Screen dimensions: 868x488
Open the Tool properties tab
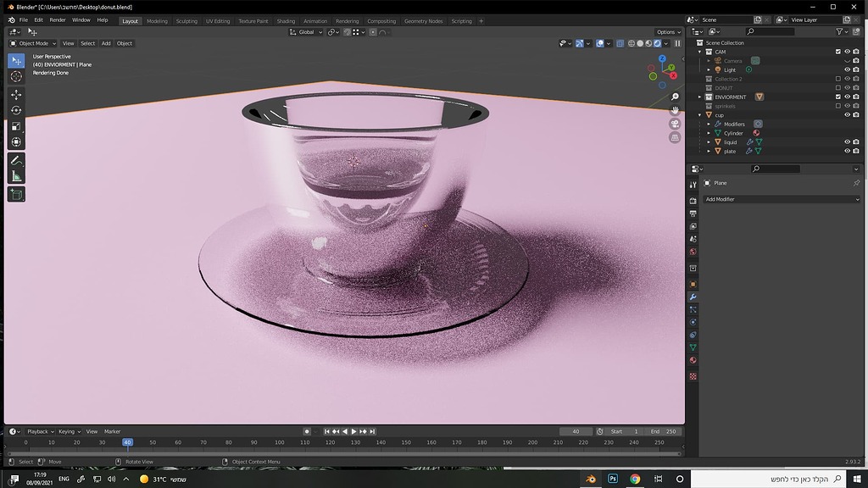pyautogui.click(x=693, y=184)
